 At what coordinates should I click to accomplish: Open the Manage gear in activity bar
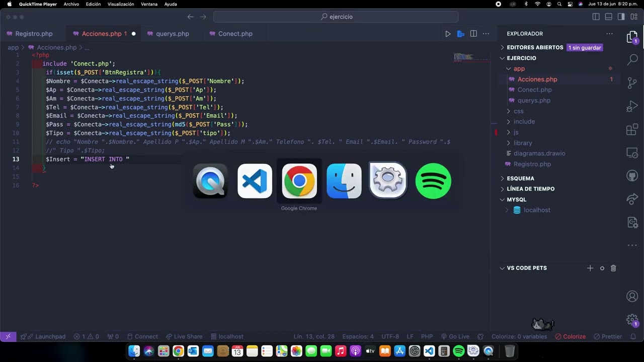point(632,320)
